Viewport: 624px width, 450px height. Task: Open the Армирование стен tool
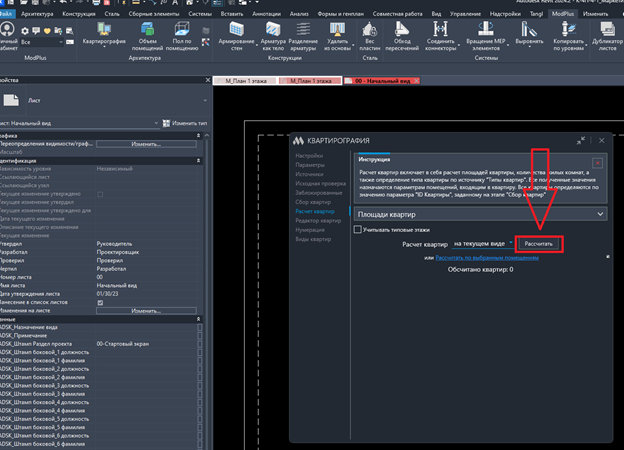236,37
